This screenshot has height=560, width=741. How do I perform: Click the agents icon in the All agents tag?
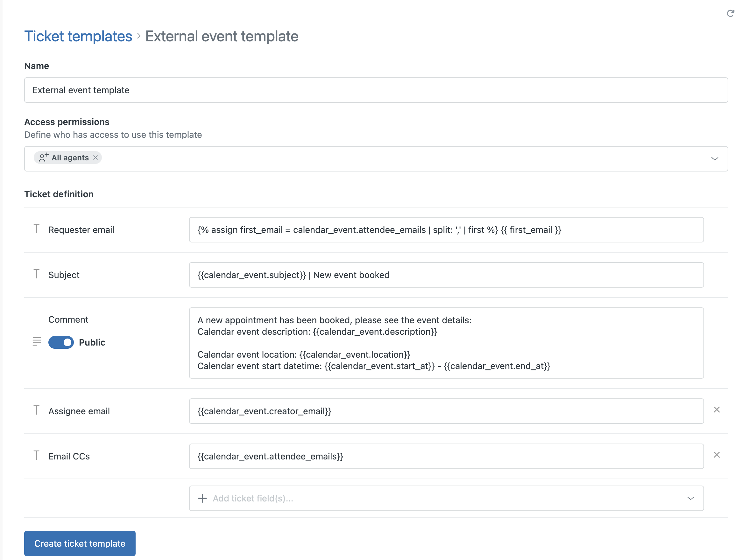tap(43, 157)
